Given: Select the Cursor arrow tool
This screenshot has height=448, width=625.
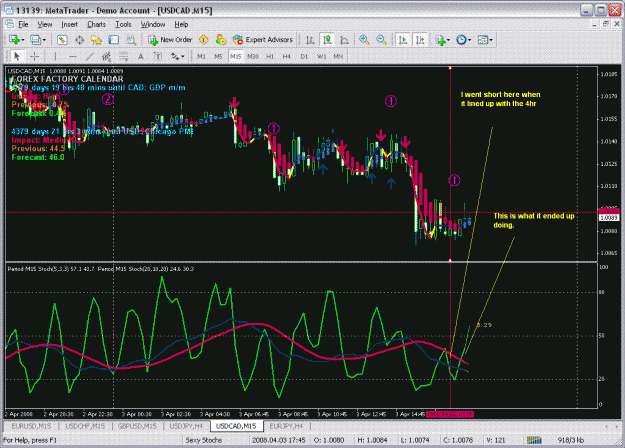Looking at the screenshot, I should click(x=17, y=56).
